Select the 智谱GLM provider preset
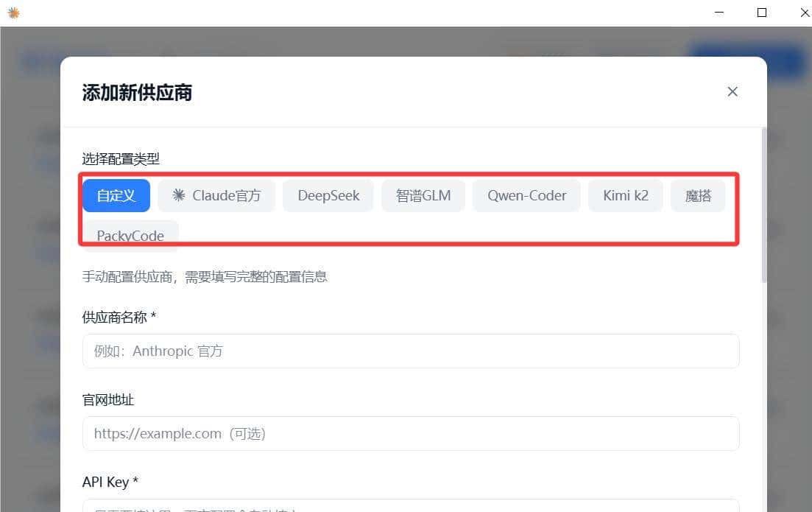Image resolution: width=812 pixels, height=512 pixels. (x=423, y=195)
